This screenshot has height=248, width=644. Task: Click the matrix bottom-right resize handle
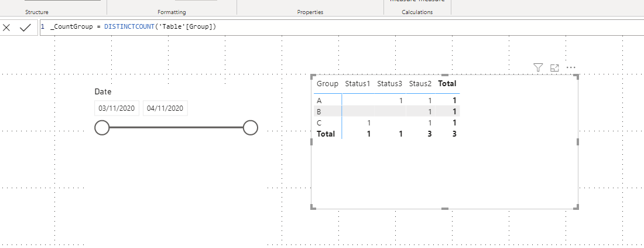pos(577,208)
